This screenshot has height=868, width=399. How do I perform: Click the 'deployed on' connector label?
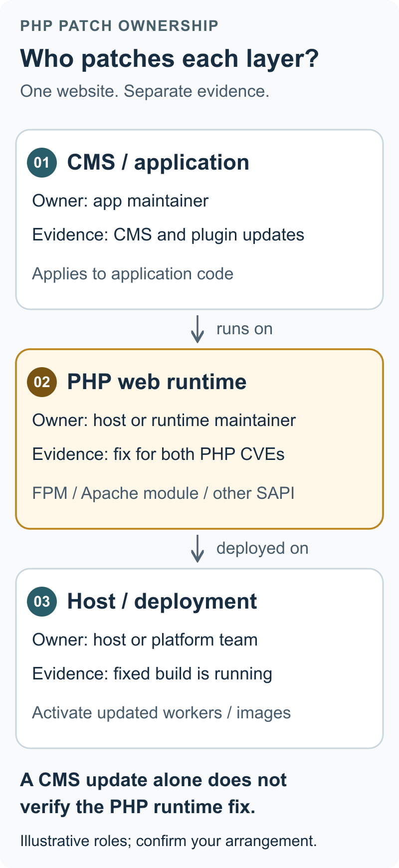click(x=262, y=549)
